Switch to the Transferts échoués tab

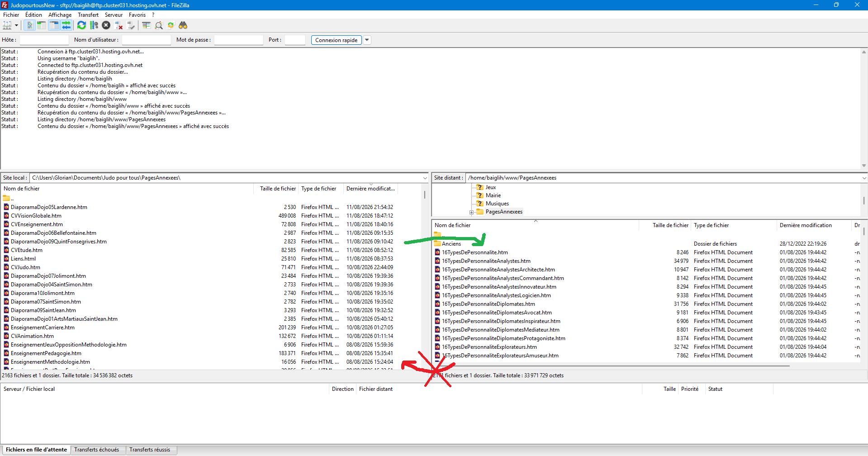pos(97,450)
